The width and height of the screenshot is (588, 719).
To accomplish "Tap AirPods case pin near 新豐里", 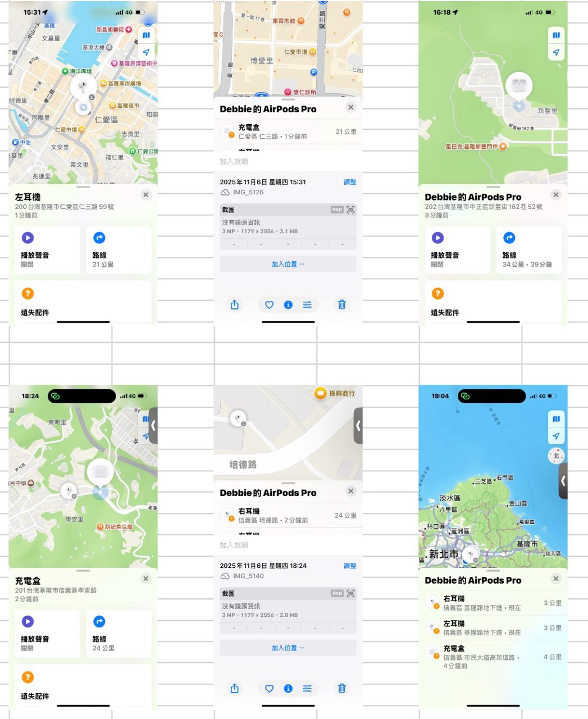I will click(x=519, y=86).
